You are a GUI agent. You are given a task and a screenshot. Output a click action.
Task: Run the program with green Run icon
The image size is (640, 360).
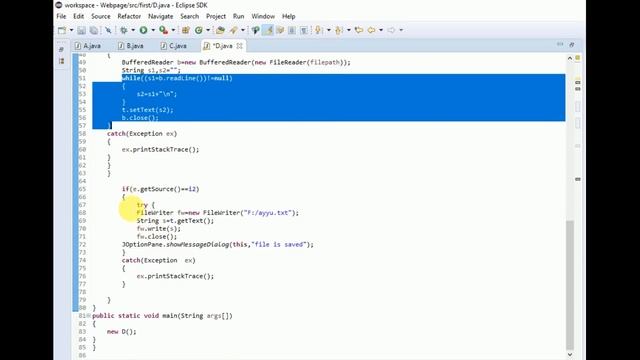point(143,30)
